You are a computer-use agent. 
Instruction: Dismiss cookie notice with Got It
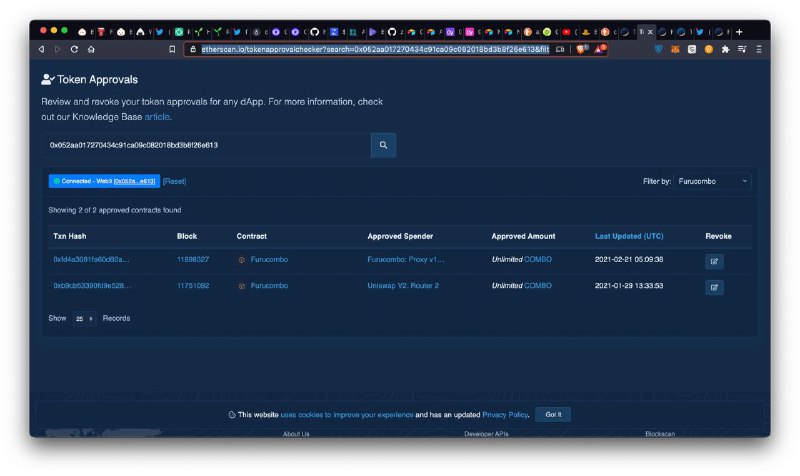pos(553,415)
